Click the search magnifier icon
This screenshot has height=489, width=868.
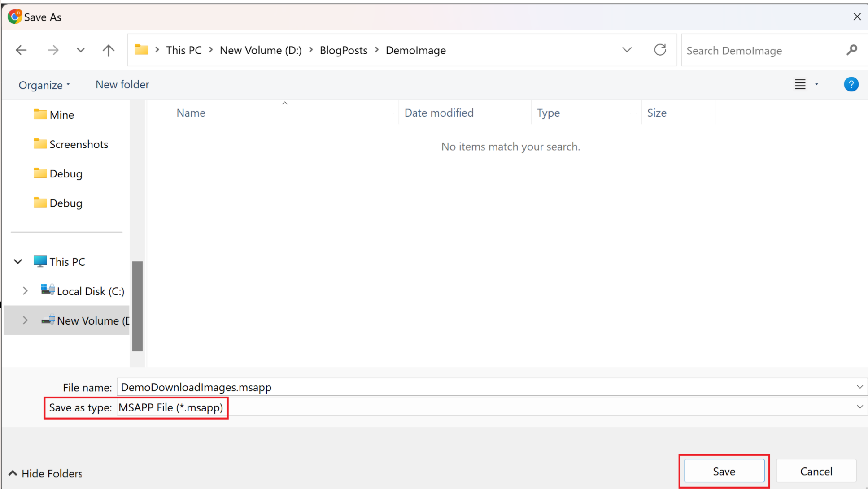click(851, 50)
